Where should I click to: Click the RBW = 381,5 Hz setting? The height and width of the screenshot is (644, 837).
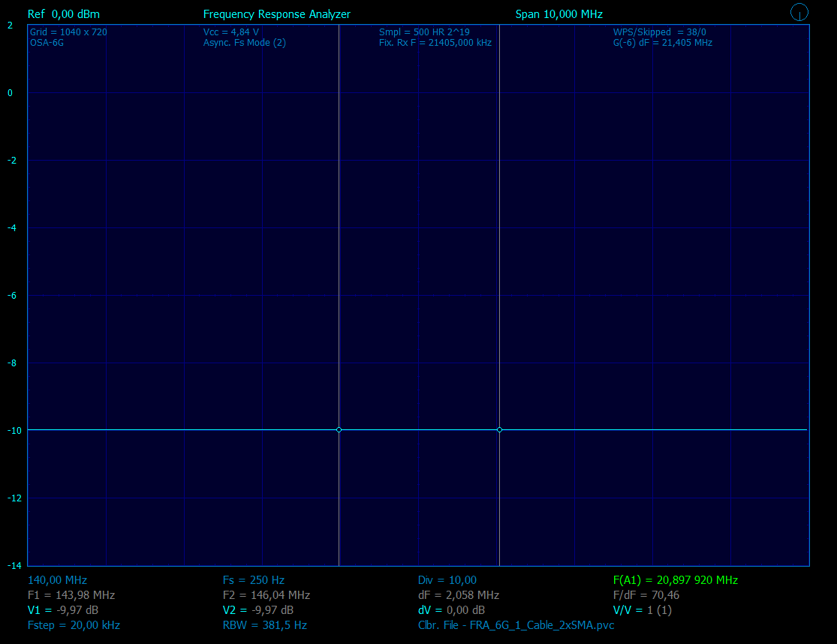(264, 625)
